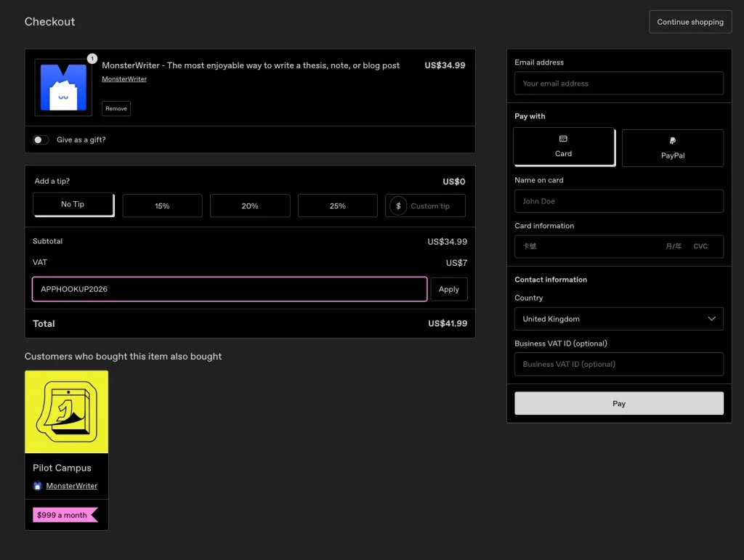Click the small MonsterWriter avatar beside seller link
The image size is (744, 560).
click(x=38, y=486)
